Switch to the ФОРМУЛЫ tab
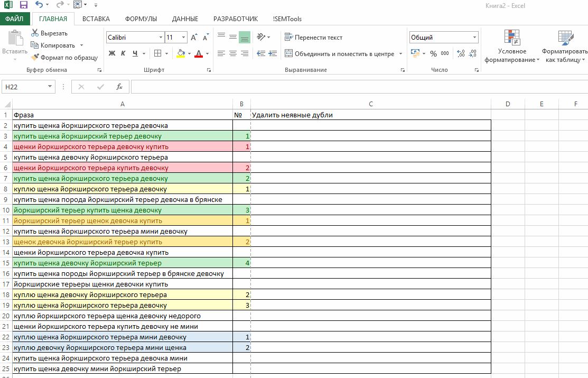The width and height of the screenshot is (588, 378). (141, 19)
